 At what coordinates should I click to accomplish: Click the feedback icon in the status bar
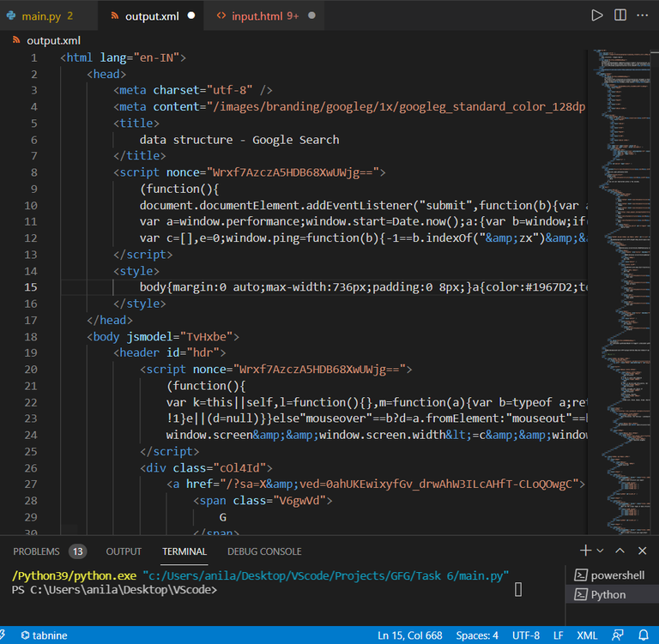tap(619, 635)
